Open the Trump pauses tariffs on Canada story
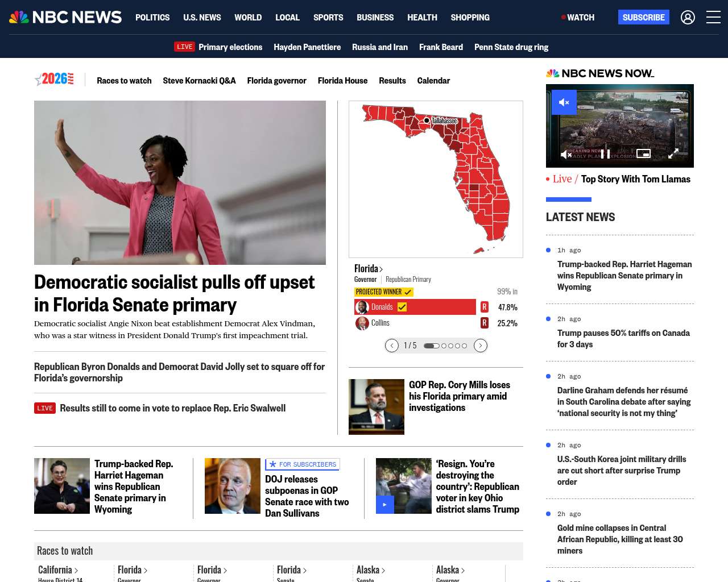Viewport: 728px width, 582px height. pyautogui.click(x=623, y=339)
